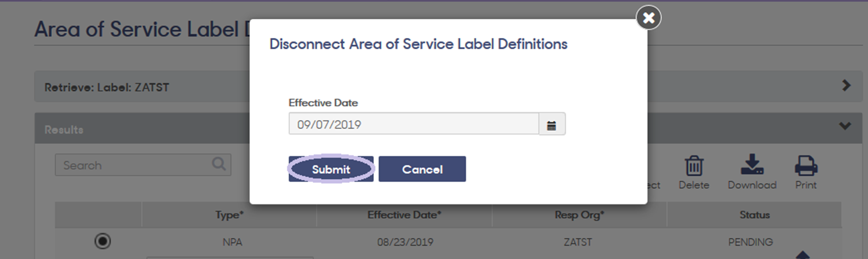Expand the Retrieve Label ZATST panel chevron
Image resolution: width=868 pixels, height=259 pixels.
tap(846, 86)
